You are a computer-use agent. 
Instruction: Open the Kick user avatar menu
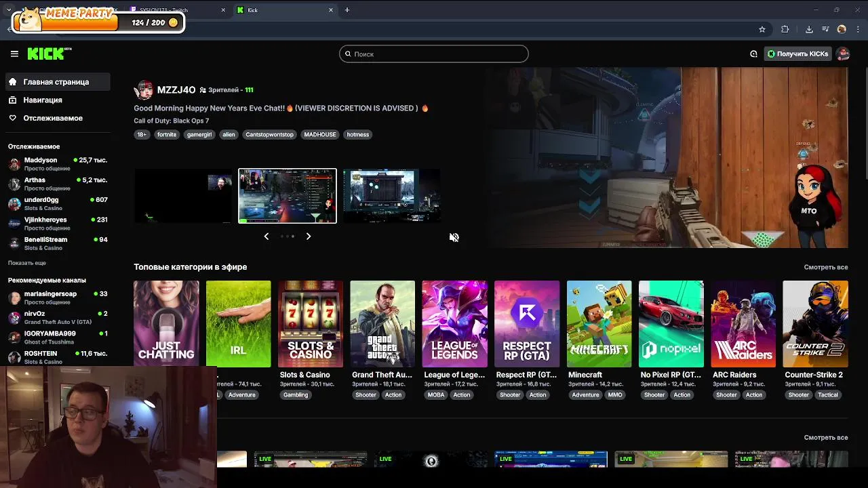843,54
